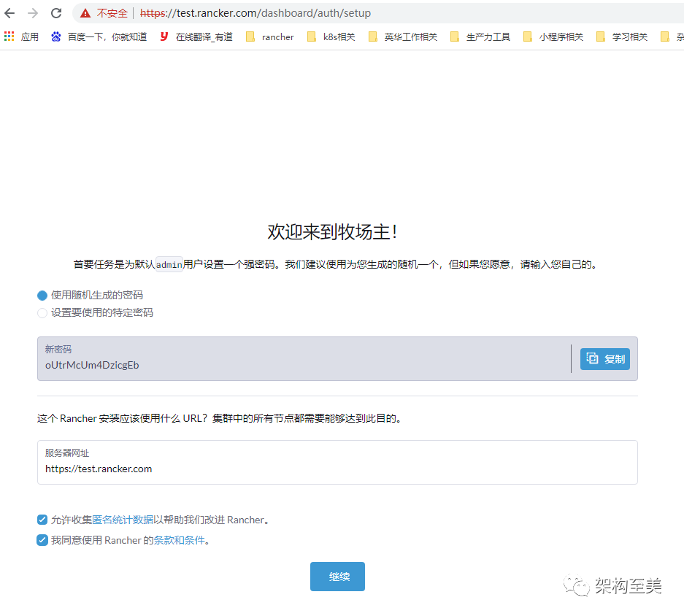
Task: Click the 欢迎来到牧场主! heading
Action: (x=333, y=231)
